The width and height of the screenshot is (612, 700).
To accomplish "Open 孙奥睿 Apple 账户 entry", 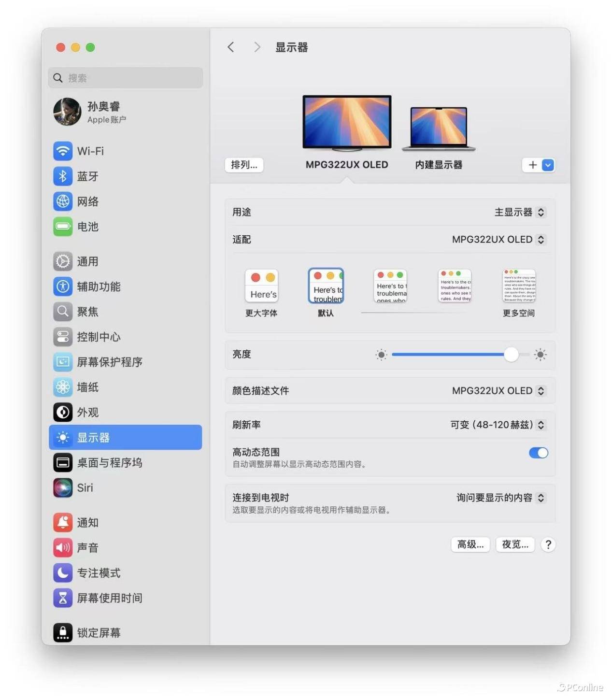I will coord(126,112).
